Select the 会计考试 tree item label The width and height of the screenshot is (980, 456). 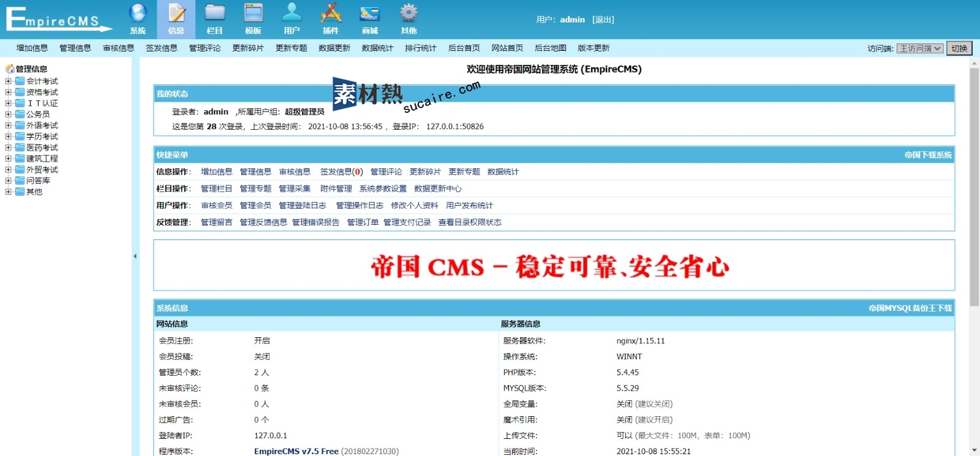click(42, 81)
